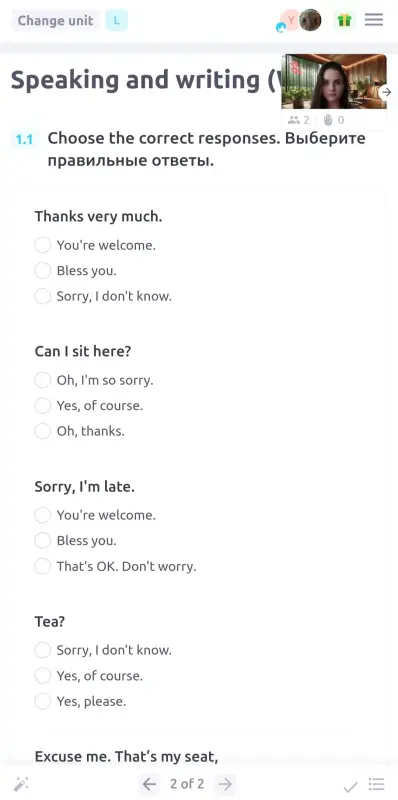Click the Change unit button
Viewport: 398px width, 800px height.
pyautogui.click(x=56, y=21)
